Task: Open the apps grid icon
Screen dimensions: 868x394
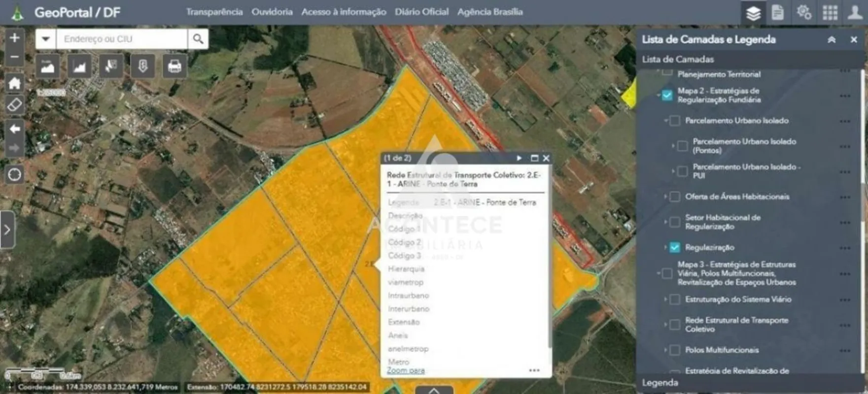Action: 830,13
